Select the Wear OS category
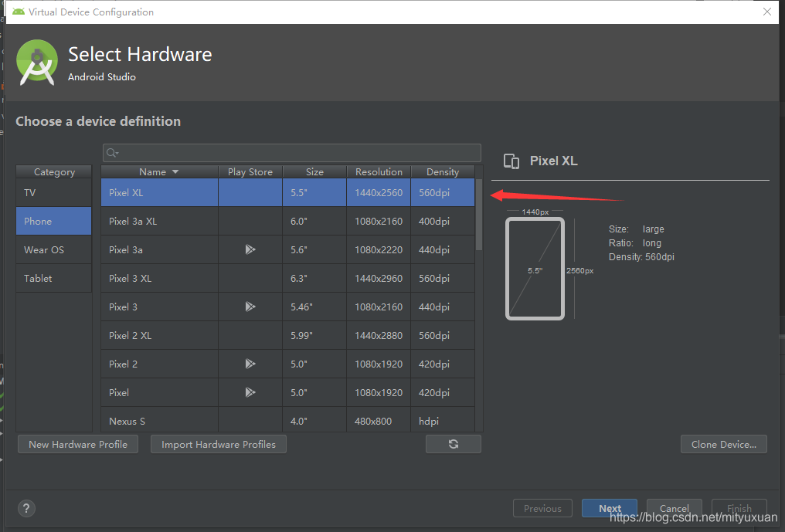785x532 pixels. [x=53, y=249]
